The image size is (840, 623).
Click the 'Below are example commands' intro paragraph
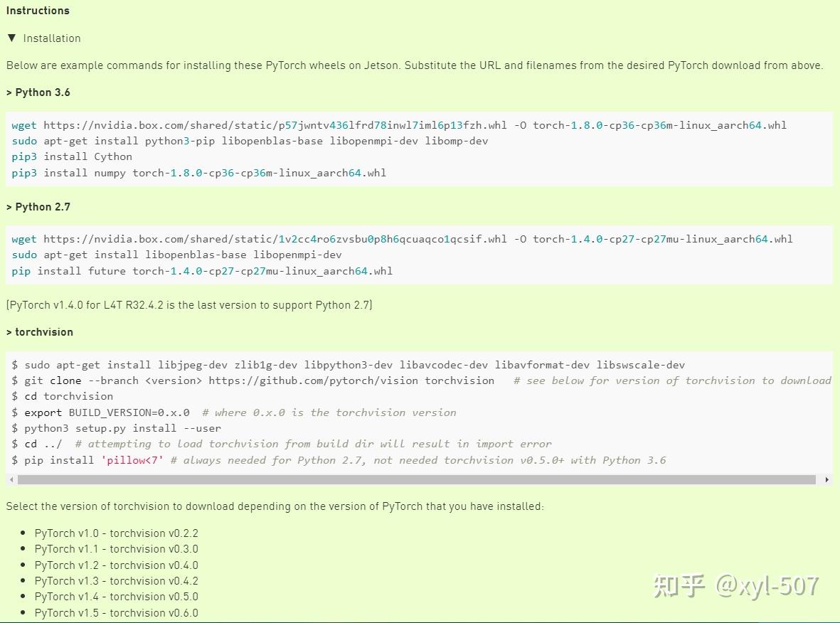pyautogui.click(x=415, y=65)
